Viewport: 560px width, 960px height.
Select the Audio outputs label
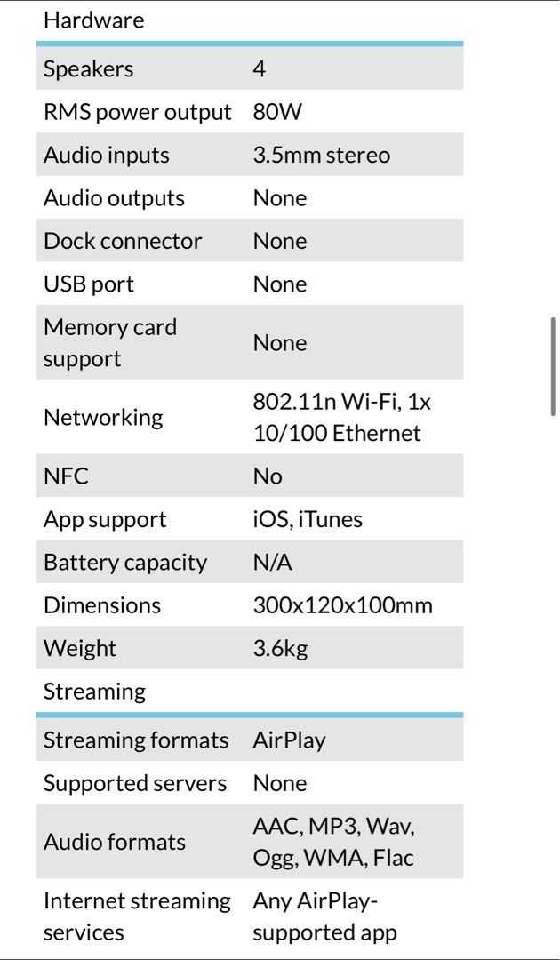114,197
